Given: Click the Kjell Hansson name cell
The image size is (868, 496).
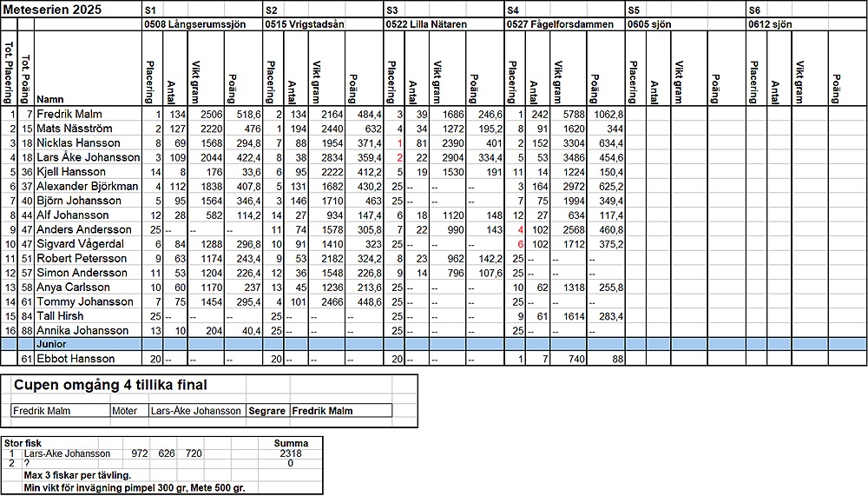Looking at the screenshot, I should 73,172.
